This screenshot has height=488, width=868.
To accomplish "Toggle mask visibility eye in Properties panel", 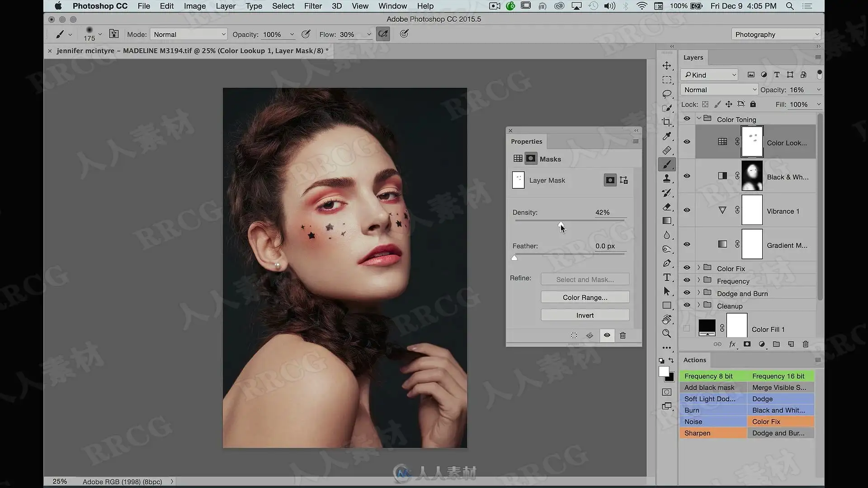I will pos(607,335).
